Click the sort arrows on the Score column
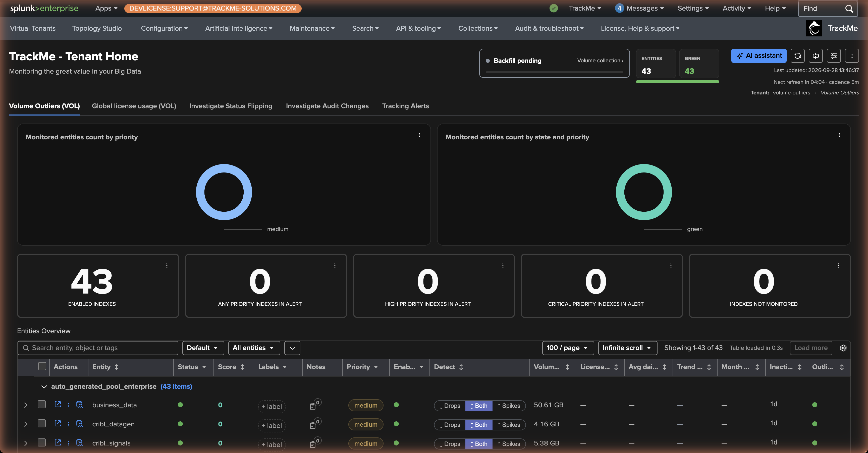The width and height of the screenshot is (868, 453). (x=242, y=367)
